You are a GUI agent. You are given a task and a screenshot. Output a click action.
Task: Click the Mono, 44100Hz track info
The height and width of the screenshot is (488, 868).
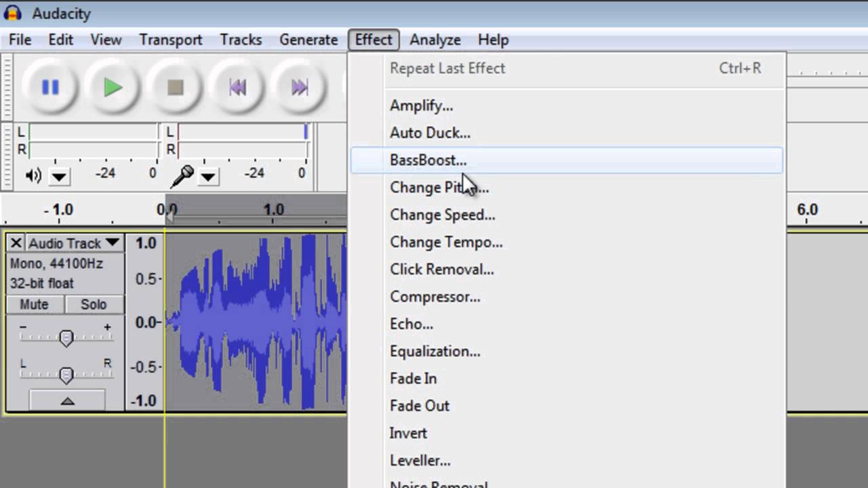coord(56,263)
